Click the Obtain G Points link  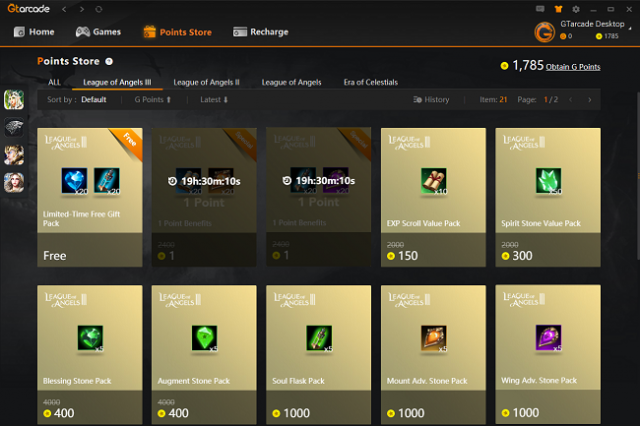coord(573,67)
